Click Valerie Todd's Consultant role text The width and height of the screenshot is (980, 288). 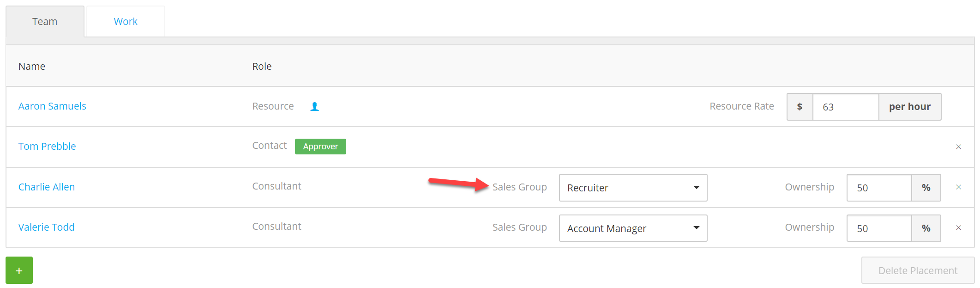277,226
